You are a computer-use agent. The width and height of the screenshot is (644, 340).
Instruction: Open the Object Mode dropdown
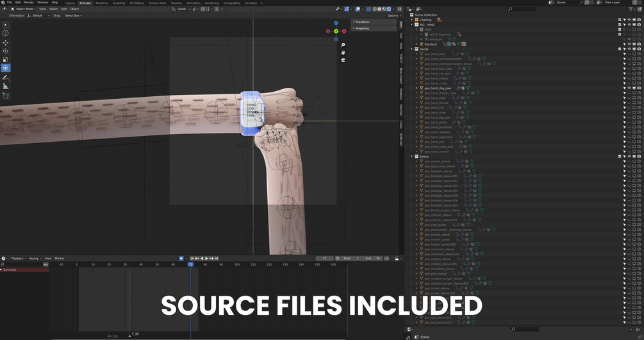(24, 9)
